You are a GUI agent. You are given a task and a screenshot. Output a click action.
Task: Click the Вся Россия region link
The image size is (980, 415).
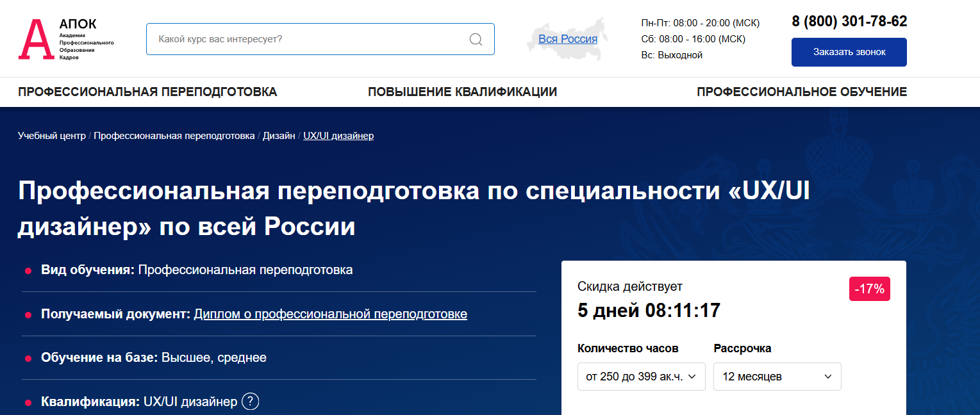pyautogui.click(x=568, y=39)
